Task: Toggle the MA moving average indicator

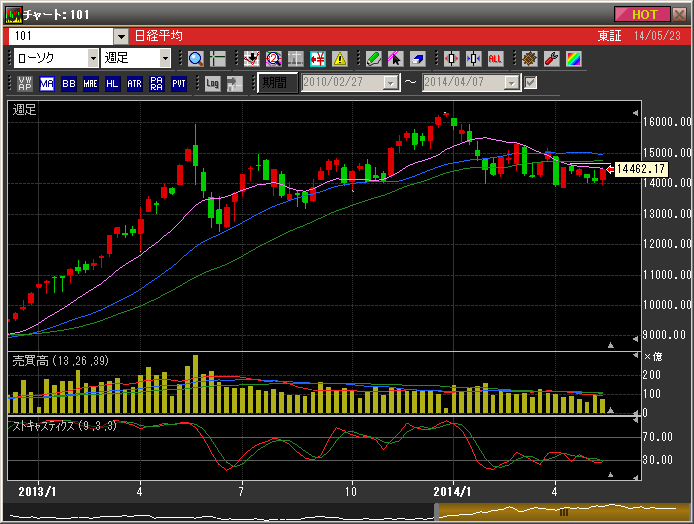Action: coord(47,83)
